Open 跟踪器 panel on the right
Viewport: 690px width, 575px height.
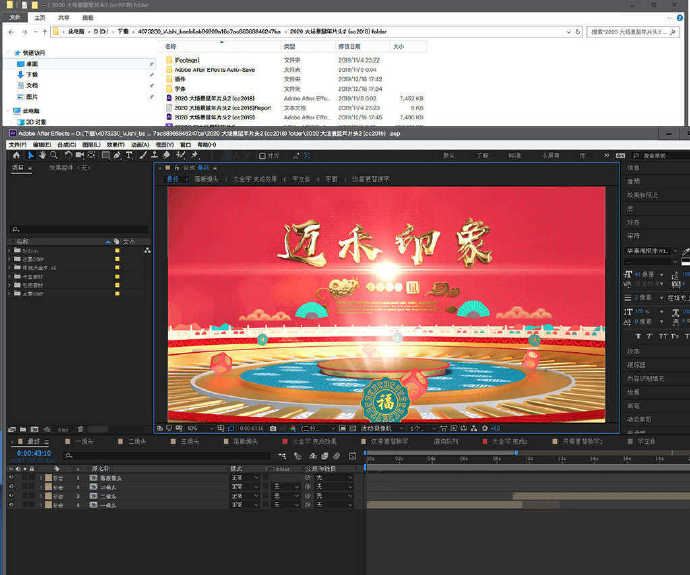(x=636, y=365)
